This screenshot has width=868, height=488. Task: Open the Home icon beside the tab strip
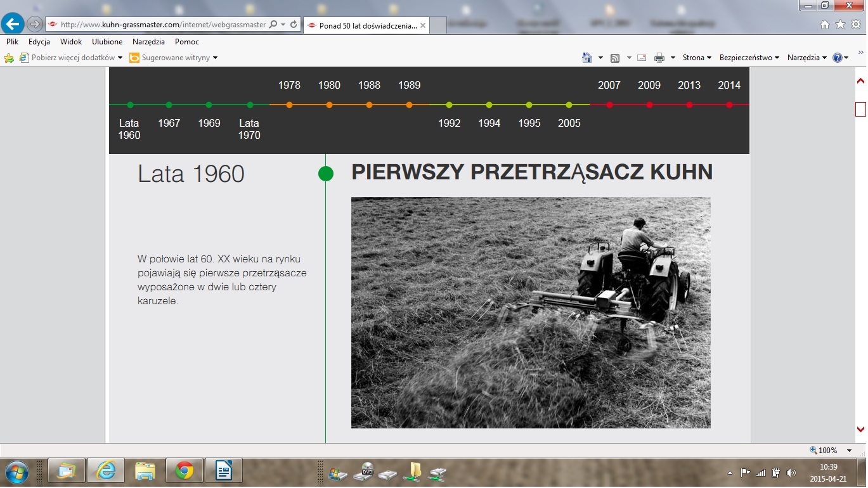(x=824, y=24)
